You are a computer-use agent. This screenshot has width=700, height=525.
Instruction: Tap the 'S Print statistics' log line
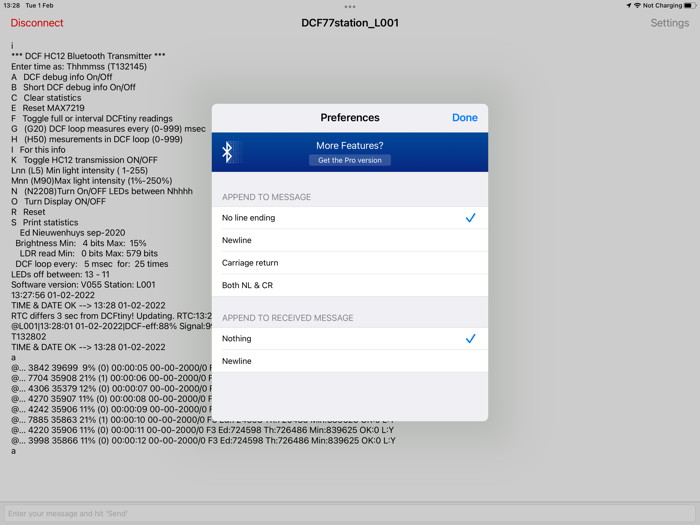click(x=45, y=222)
